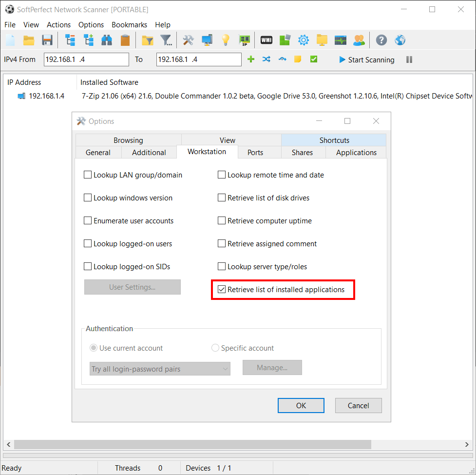Click the yellow shared folder network icon

coord(322,40)
